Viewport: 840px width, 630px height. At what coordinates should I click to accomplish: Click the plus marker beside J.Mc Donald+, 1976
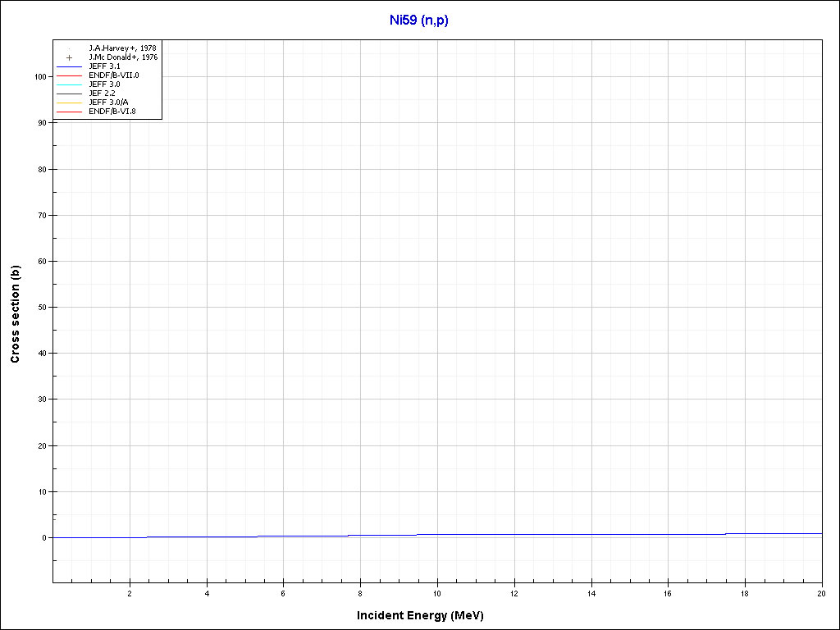coord(70,57)
